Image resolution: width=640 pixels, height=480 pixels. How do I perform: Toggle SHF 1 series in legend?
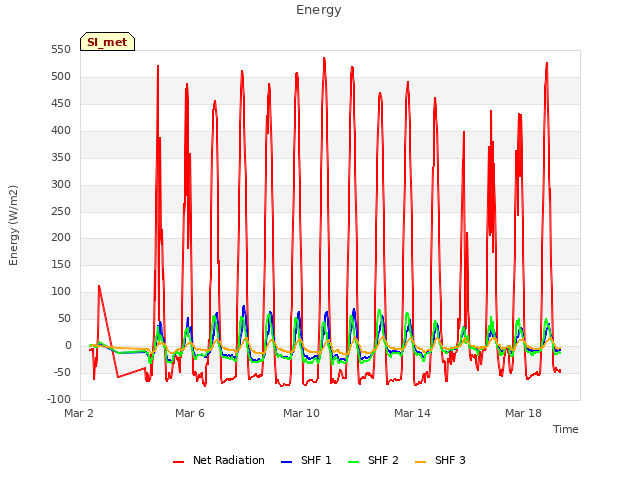point(306,460)
